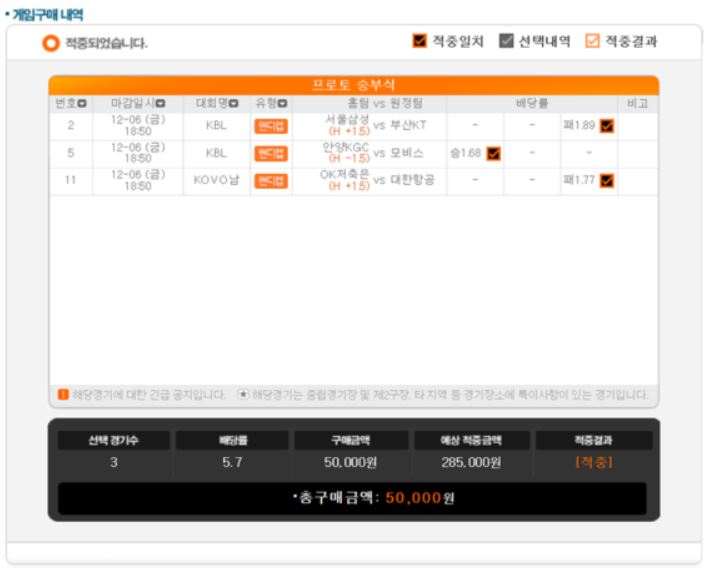
Task: Click the [적중] result link
Action: point(594,462)
